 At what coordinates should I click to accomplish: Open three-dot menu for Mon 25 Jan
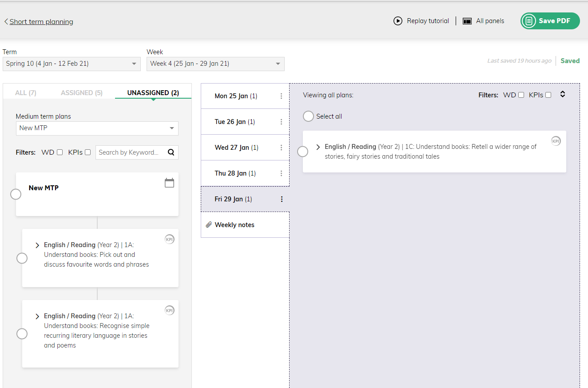(281, 96)
